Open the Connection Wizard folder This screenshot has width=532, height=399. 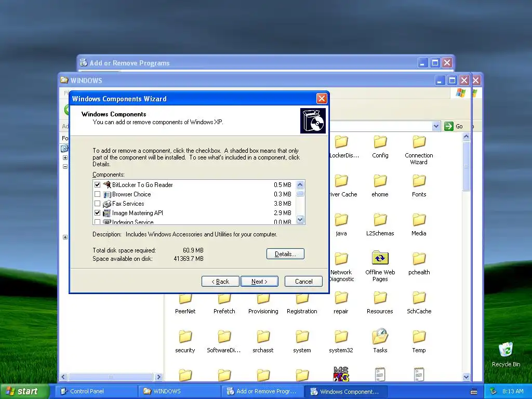pyautogui.click(x=419, y=142)
